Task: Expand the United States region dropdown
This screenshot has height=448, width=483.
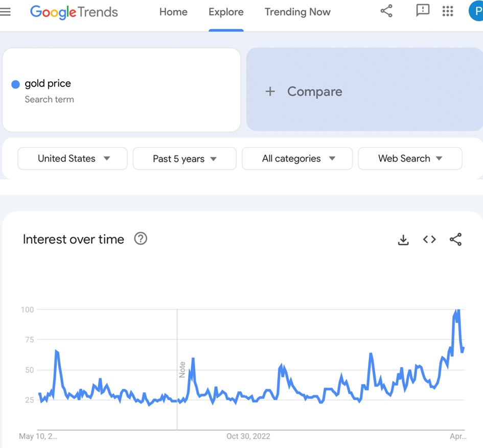Action: (x=73, y=158)
